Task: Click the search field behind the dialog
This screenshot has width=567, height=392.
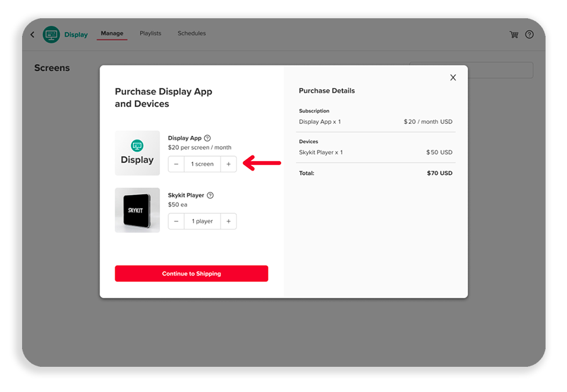Action: [x=501, y=70]
